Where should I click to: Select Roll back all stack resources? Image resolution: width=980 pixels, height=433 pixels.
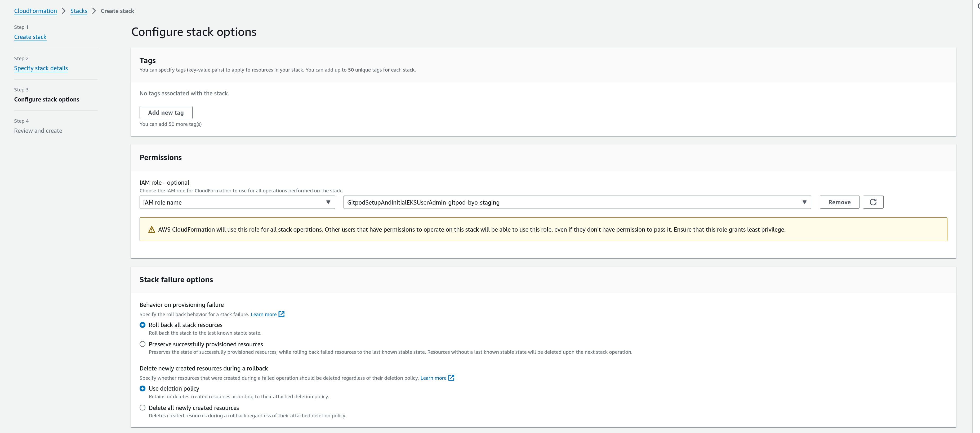coord(143,325)
